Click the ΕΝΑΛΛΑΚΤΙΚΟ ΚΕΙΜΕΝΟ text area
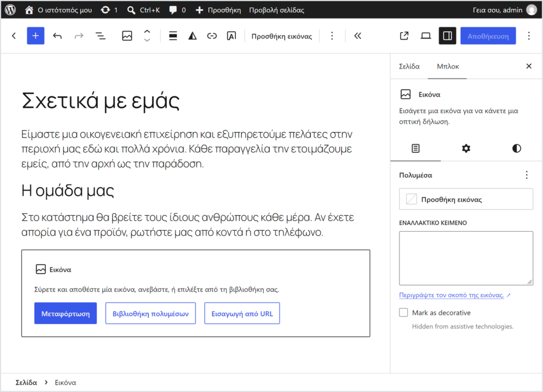The height and width of the screenshot is (392, 543). click(466, 258)
